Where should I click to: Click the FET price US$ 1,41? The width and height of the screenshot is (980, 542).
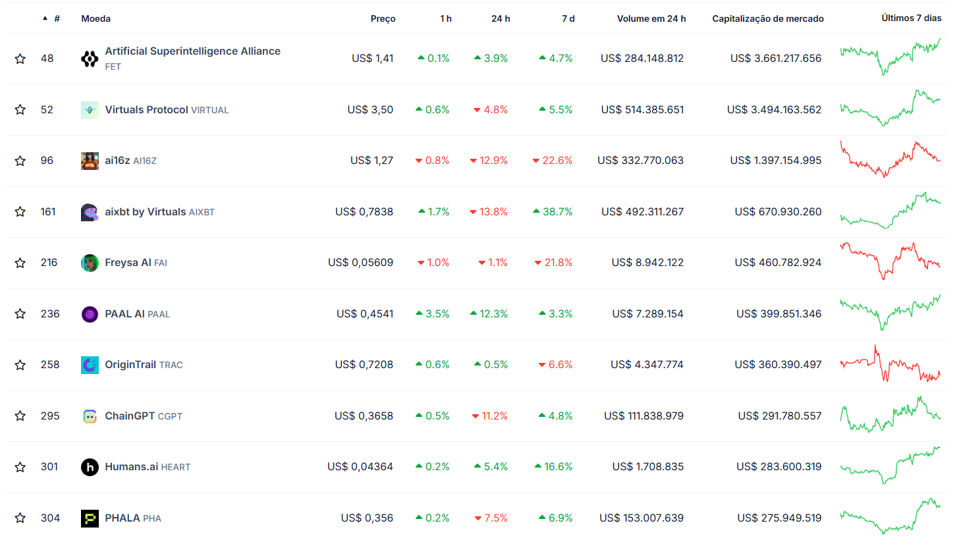pos(373,59)
